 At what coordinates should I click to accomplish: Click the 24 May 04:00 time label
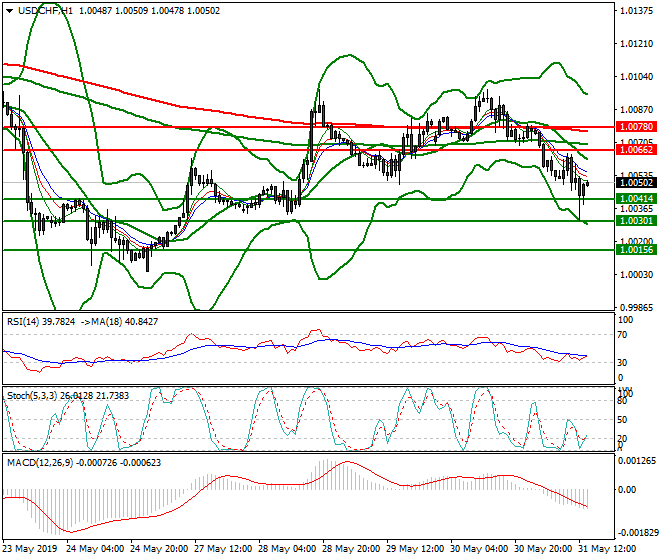tap(95, 549)
